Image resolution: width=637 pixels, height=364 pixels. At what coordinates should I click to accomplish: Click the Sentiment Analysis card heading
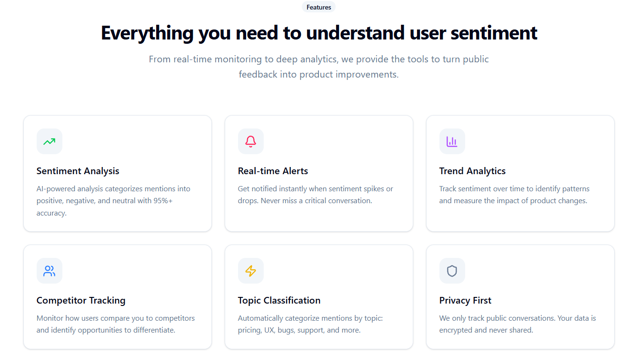78,170
